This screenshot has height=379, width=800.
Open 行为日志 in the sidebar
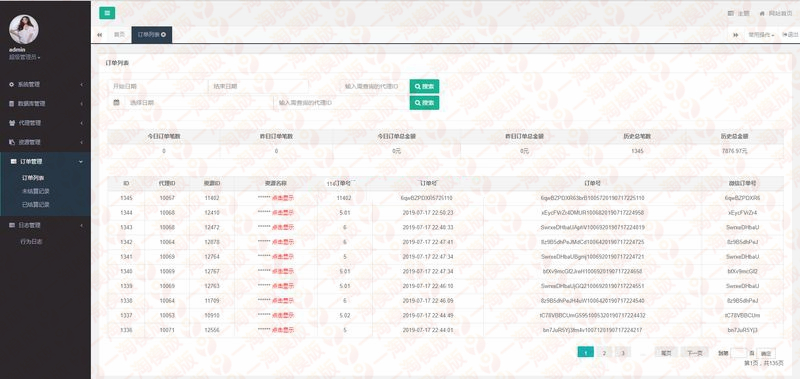point(32,241)
